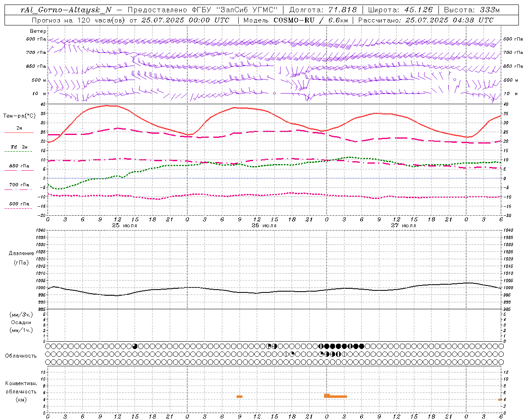Click the 26 июля date label
The height and width of the screenshot is (420, 525).
click(264, 226)
